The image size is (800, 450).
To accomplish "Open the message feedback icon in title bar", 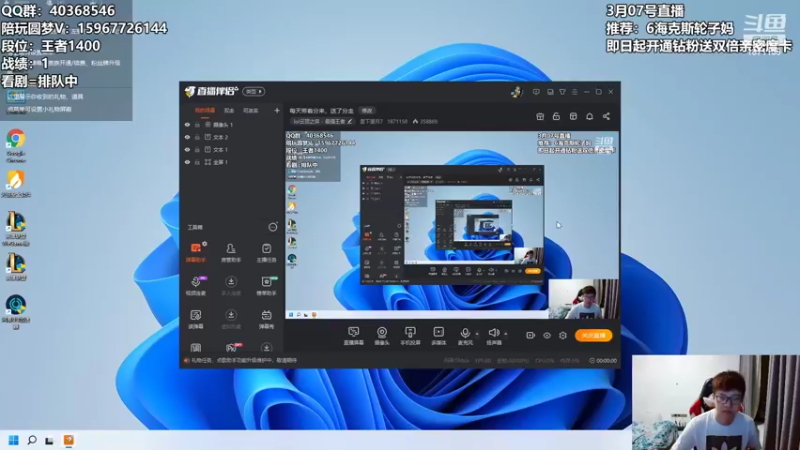I will coord(536,92).
